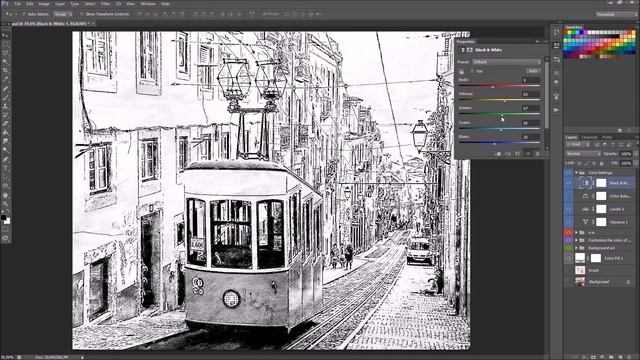Lock layer position in Layers panel
This screenshot has width=640, height=360.
(x=594, y=163)
